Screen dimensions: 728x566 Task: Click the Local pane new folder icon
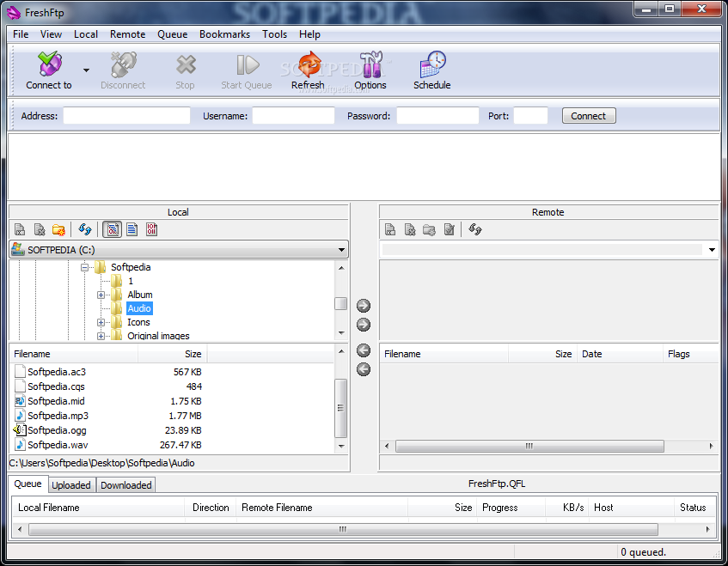(x=59, y=229)
